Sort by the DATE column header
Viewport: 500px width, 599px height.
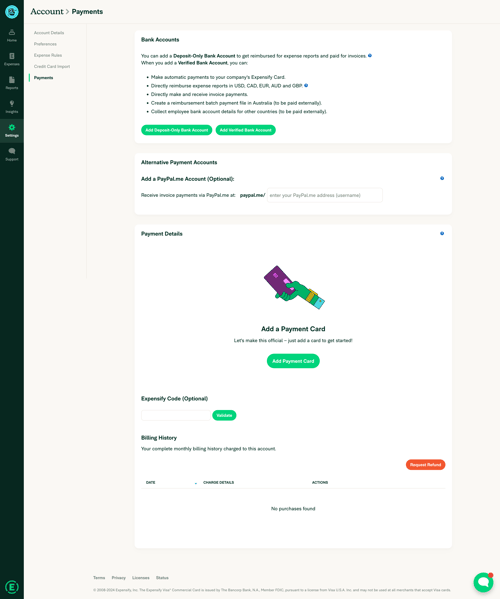coord(150,482)
